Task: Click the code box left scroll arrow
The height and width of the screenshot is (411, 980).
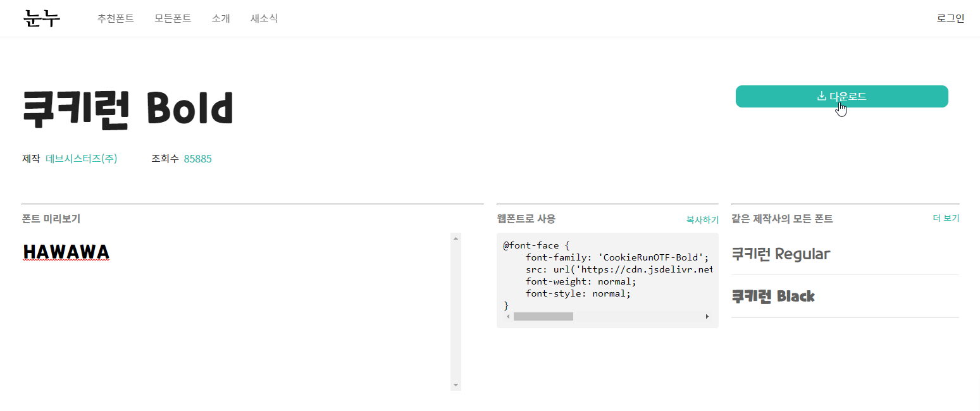Action: [508, 316]
